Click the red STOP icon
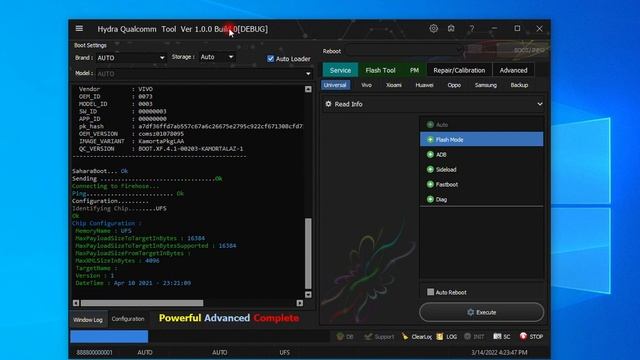Viewport: 640px width, 360px height. tap(523, 336)
